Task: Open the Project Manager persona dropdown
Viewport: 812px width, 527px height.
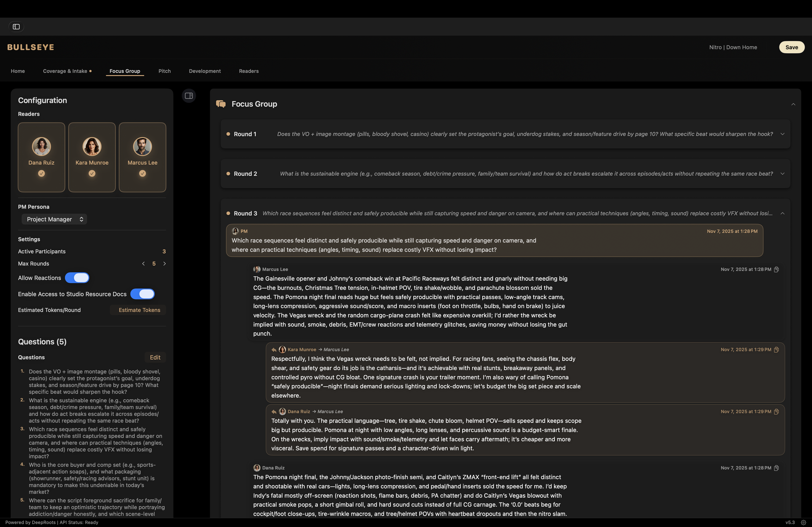Action: tap(54, 219)
